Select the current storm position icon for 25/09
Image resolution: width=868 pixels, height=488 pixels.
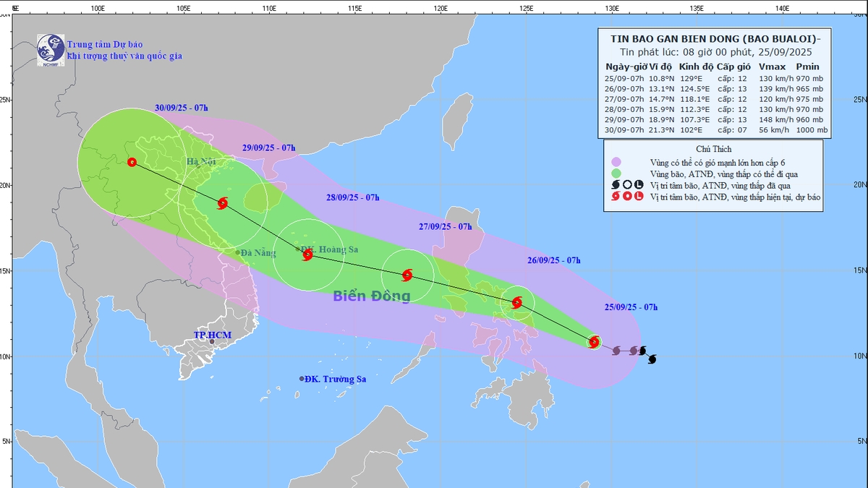click(595, 342)
